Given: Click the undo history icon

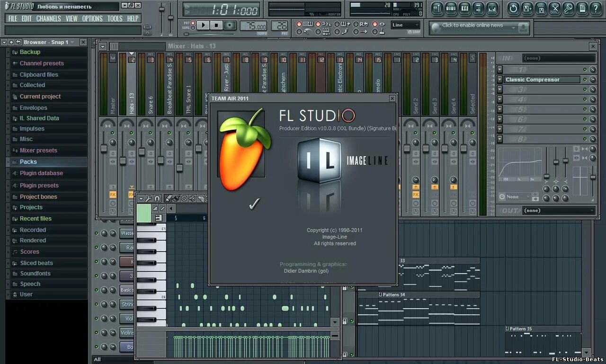Looking at the screenshot, I should pos(513,8).
